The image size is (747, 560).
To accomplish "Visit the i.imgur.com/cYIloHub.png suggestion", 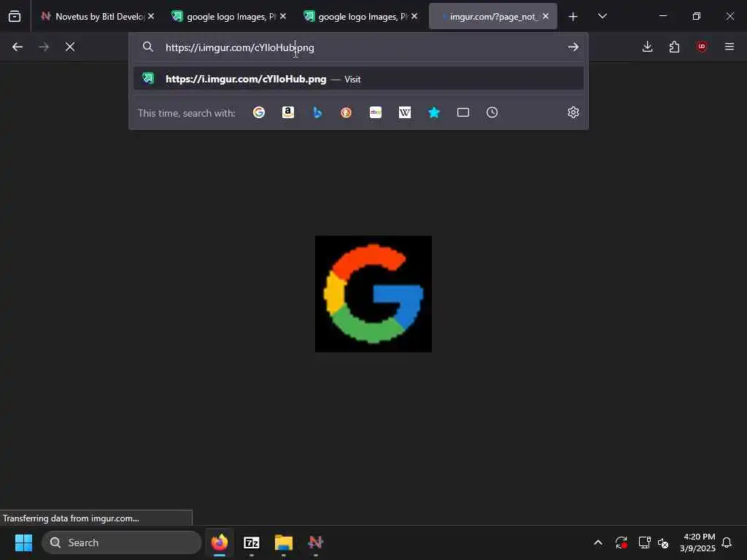I will [358, 79].
